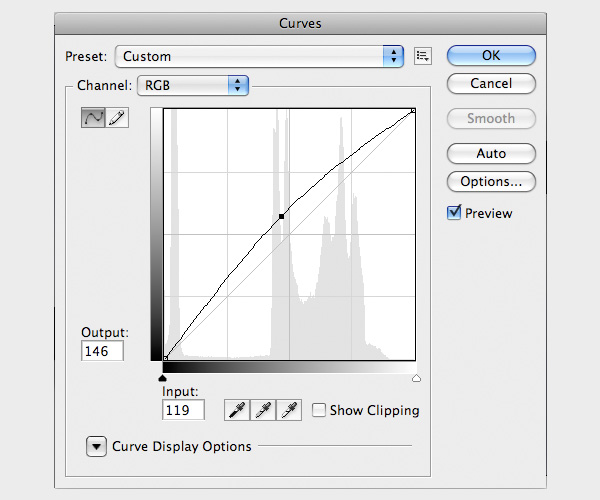Expand Curve Display Options
Viewport: 600px width, 500px height.
(x=96, y=446)
